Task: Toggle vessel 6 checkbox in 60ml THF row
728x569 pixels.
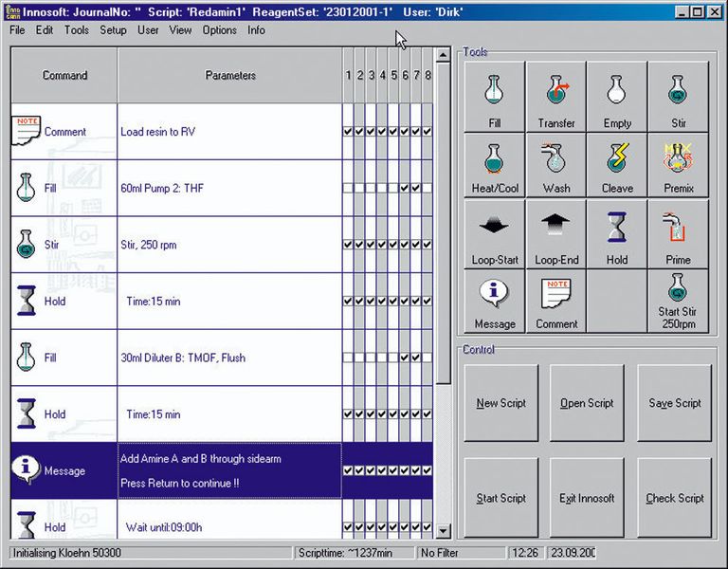Action: point(405,188)
